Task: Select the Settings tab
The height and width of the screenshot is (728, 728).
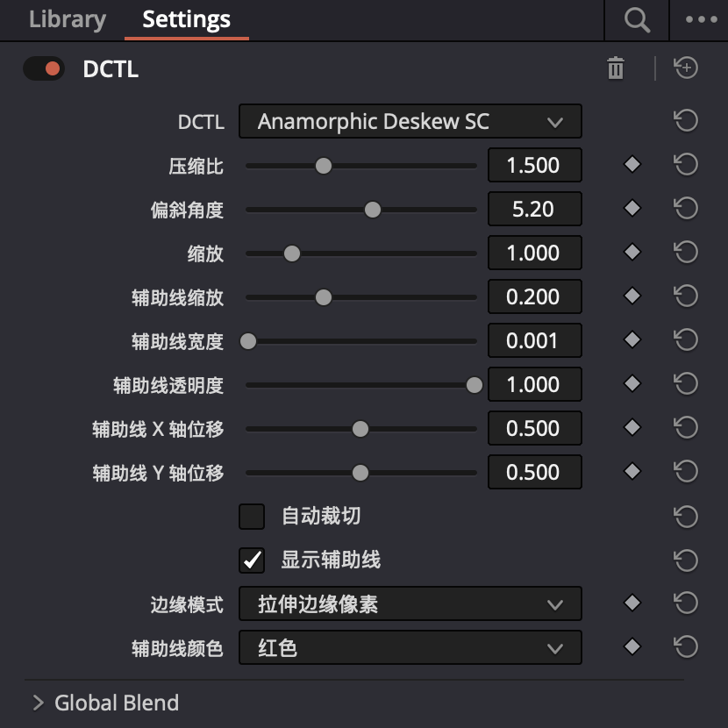Action: tap(186, 19)
